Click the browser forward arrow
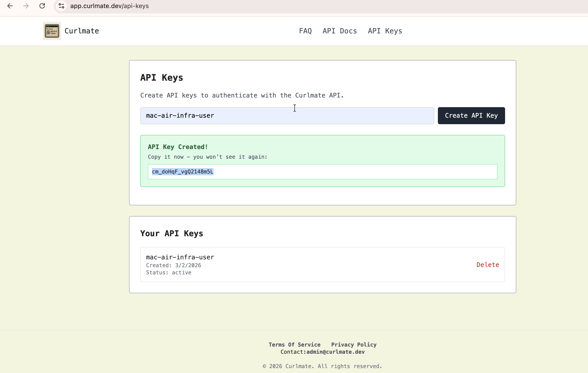Screen dimensions: 588x373 (26, 6)
